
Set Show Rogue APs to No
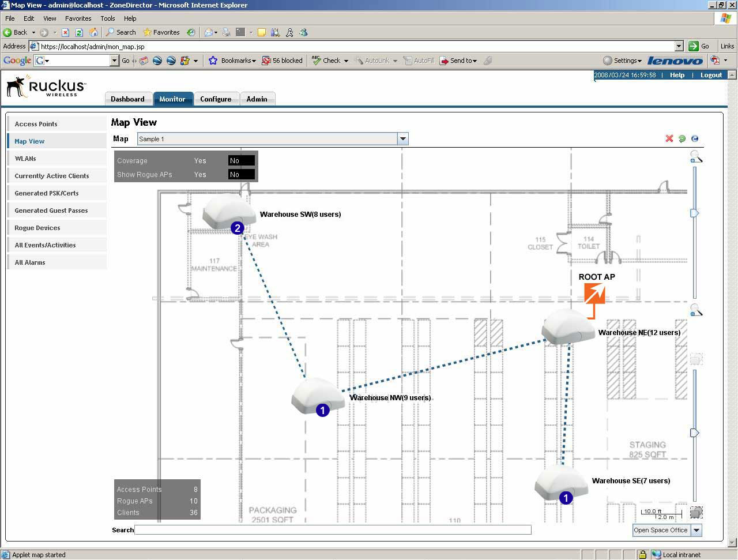(241, 175)
